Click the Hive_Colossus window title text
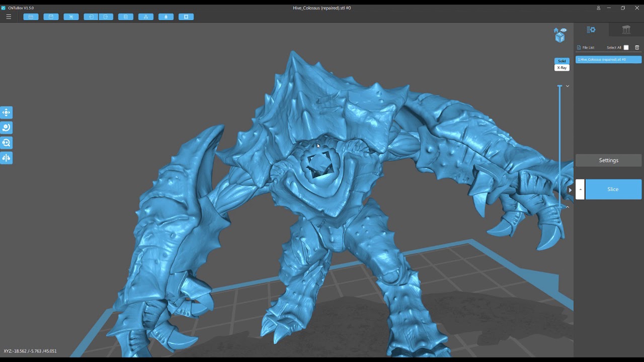Viewport: 644px width, 362px height. (x=322, y=8)
